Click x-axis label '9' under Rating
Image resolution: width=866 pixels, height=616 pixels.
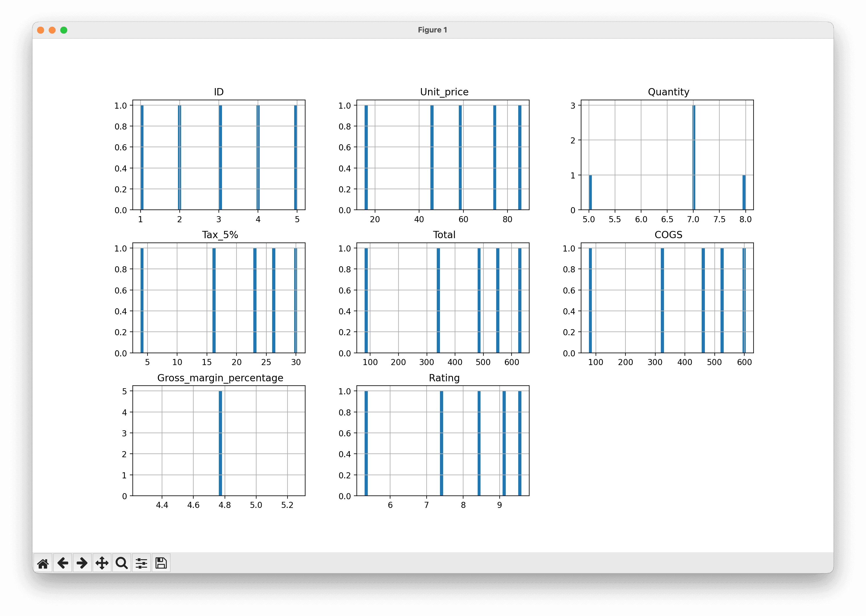pos(500,505)
